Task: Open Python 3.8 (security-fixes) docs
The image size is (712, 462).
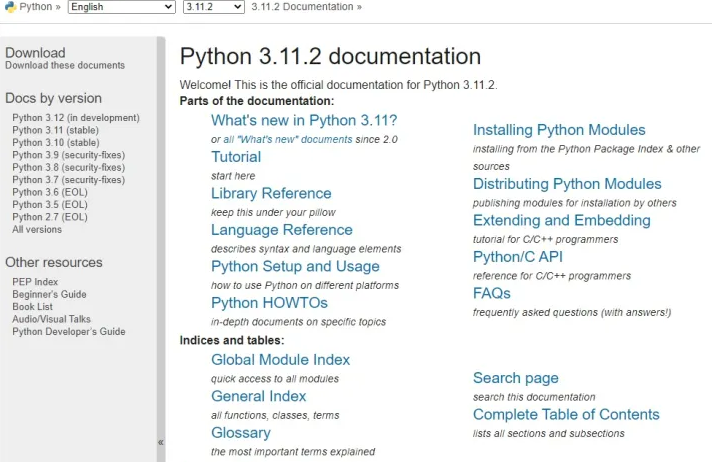Action: [x=69, y=167]
